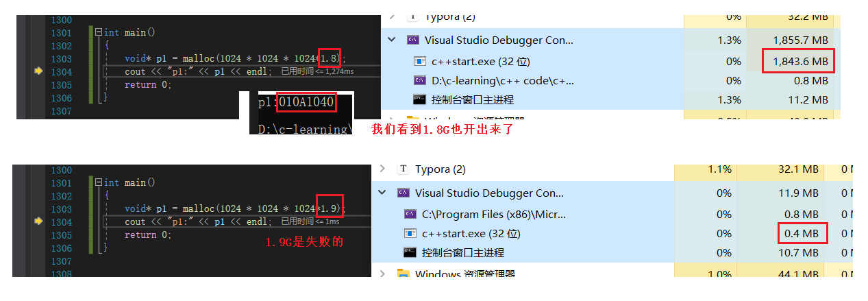
Task: Click the 1.3% CPU value beside 11.2 MB
Action: point(729,99)
